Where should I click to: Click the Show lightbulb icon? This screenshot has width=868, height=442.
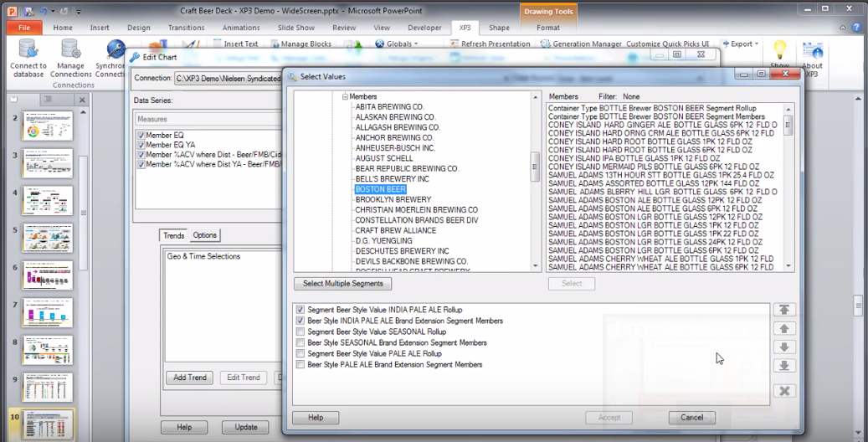coord(779,50)
